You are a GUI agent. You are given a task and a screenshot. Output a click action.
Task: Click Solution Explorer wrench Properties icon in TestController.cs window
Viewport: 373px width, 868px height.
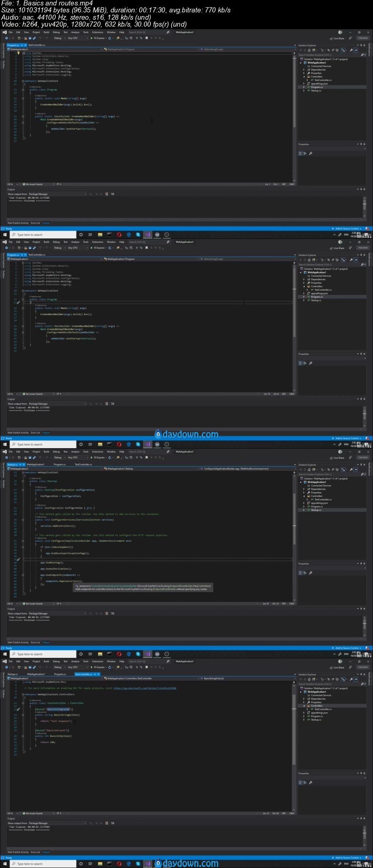click(x=351, y=679)
